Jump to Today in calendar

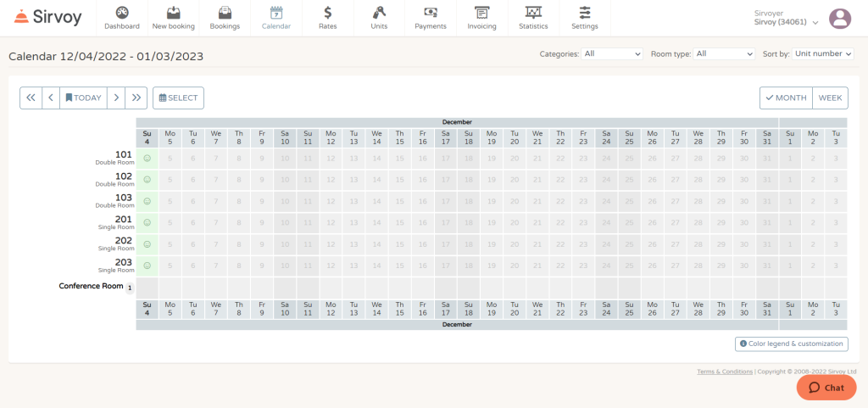click(83, 98)
